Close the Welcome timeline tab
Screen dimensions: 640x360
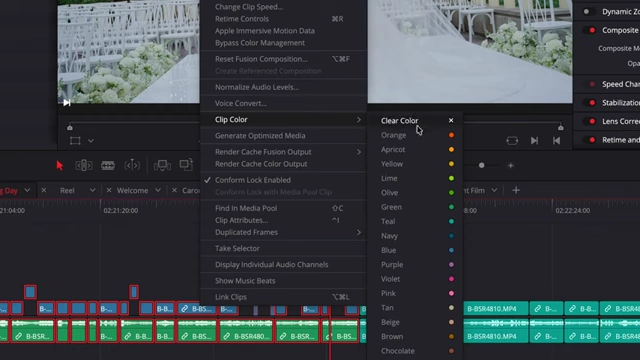[x=109, y=190]
